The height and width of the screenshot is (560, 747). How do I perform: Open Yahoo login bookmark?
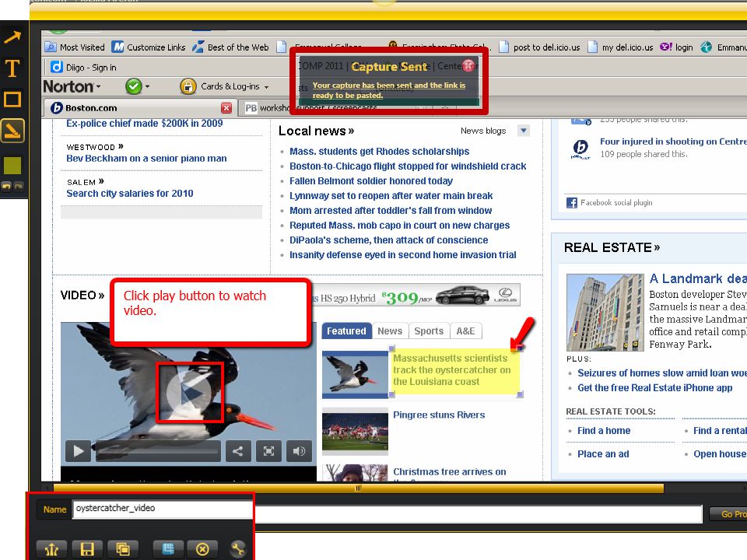tap(676, 47)
